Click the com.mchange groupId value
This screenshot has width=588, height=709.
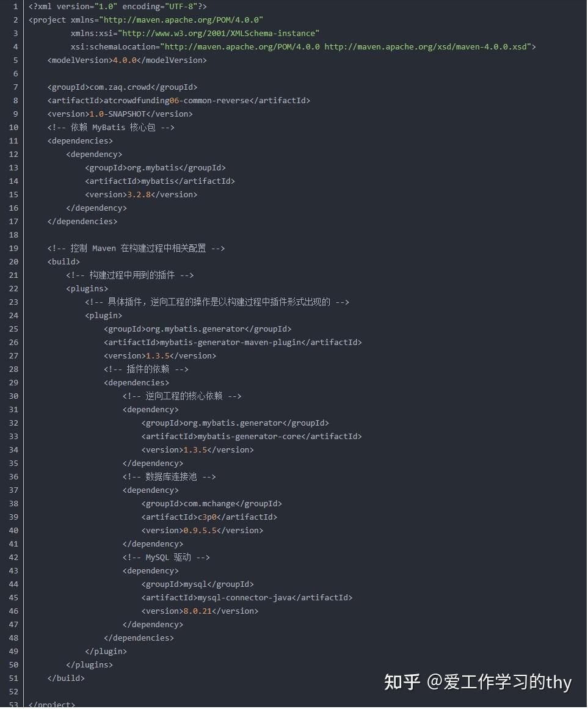209,503
